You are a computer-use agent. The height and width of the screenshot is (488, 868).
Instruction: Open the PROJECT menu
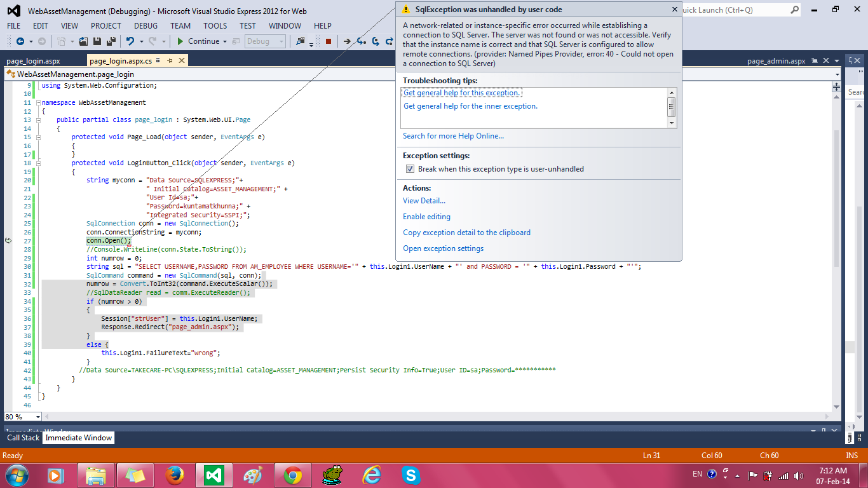click(x=106, y=26)
